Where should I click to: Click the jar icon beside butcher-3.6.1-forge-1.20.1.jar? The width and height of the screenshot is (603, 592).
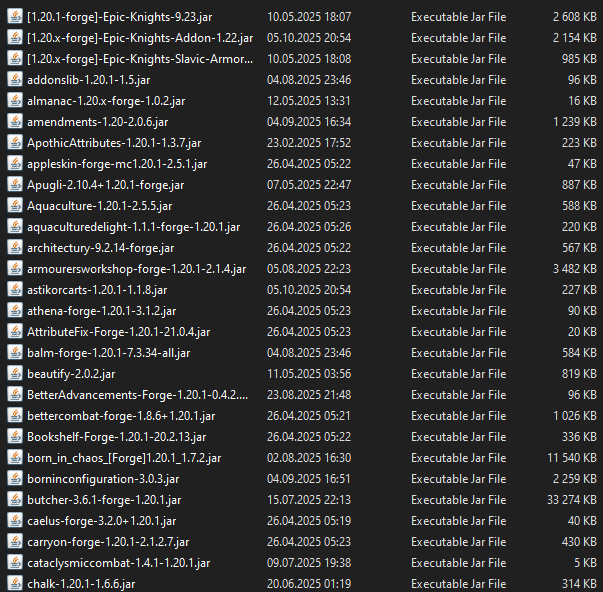click(15, 500)
